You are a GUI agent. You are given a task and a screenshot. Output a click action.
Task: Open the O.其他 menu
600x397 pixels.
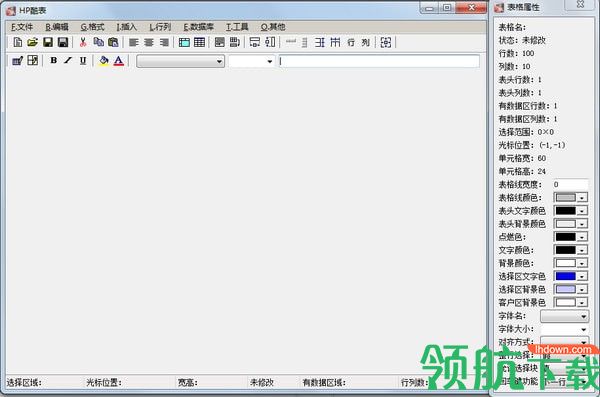pos(273,27)
